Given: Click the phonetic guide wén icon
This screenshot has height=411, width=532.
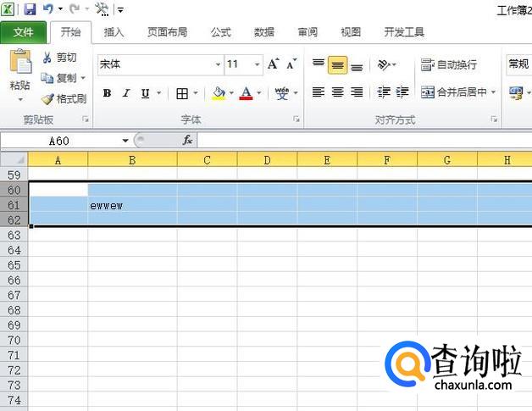Looking at the screenshot, I should (x=281, y=93).
